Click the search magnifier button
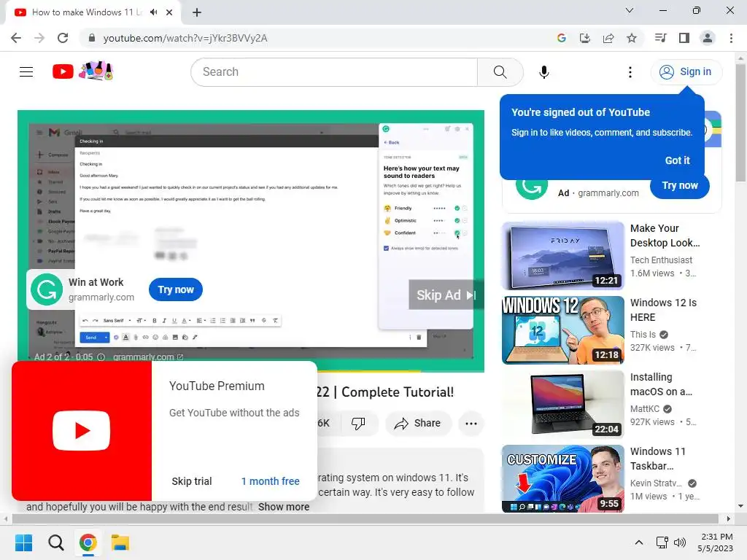Image resolution: width=747 pixels, height=560 pixels. point(500,72)
